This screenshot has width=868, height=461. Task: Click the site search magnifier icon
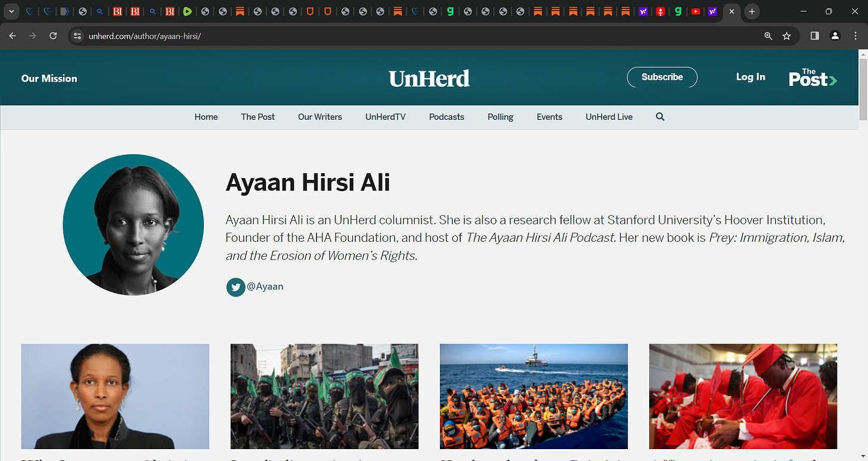(x=660, y=117)
